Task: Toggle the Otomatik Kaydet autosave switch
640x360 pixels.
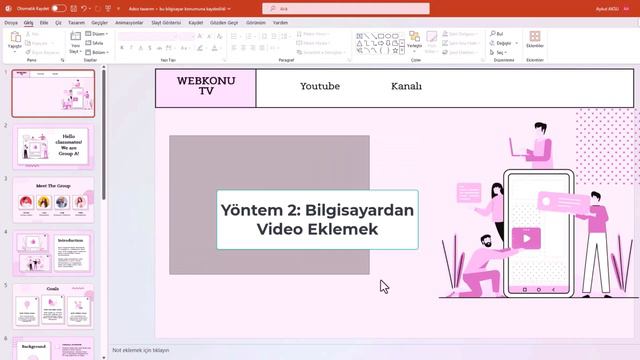Action: click(x=59, y=8)
